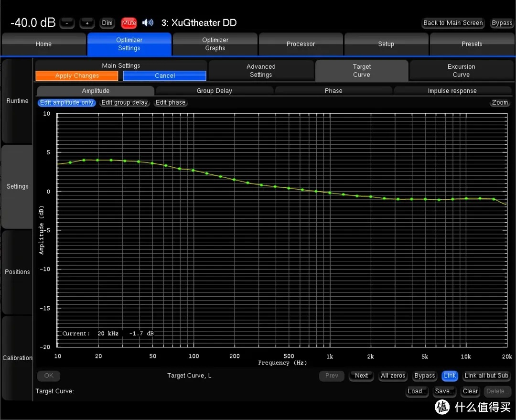The height and width of the screenshot is (420, 516).
Task: Open Advanced Settings sub-tab
Action: pos(261,71)
